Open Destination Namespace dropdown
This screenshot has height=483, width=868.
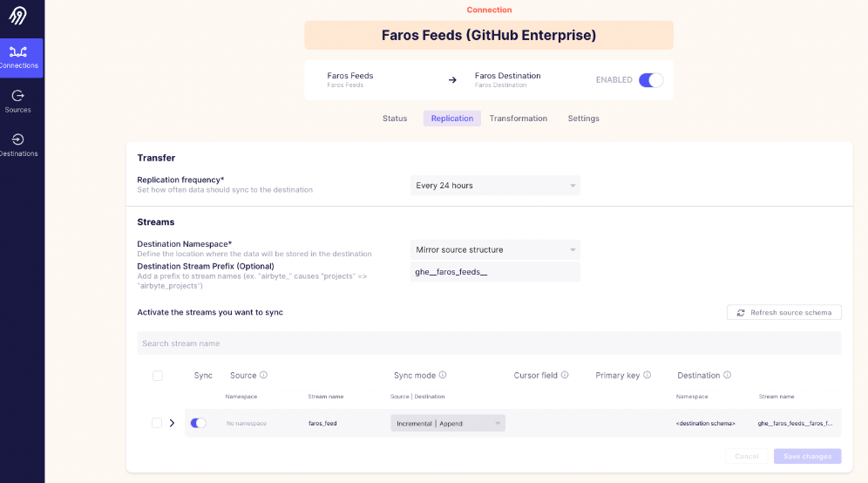coord(495,250)
